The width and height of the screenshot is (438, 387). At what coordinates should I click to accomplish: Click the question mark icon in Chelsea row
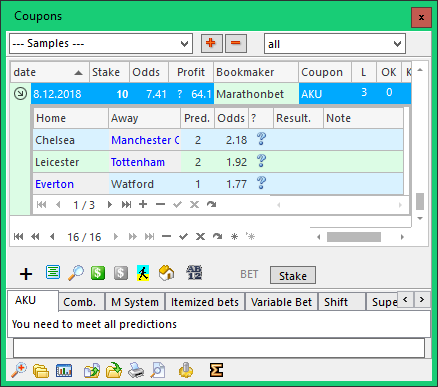click(x=261, y=139)
